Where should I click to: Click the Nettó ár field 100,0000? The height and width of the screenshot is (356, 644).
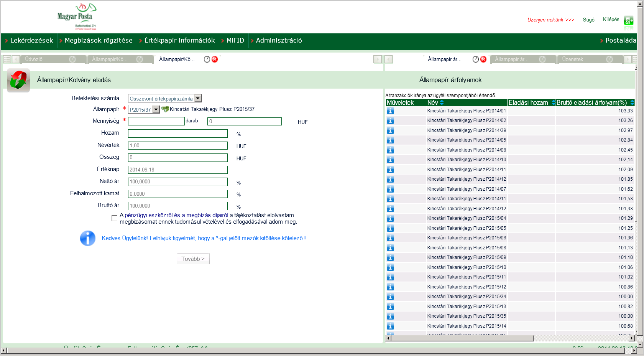[x=178, y=182]
